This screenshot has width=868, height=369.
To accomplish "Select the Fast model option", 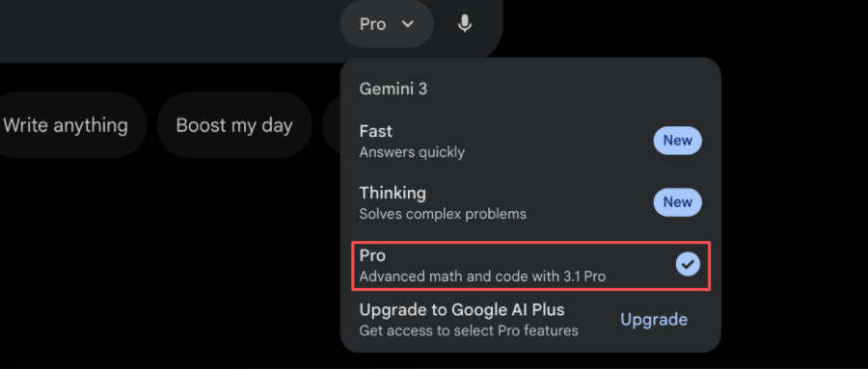I will coord(530,141).
